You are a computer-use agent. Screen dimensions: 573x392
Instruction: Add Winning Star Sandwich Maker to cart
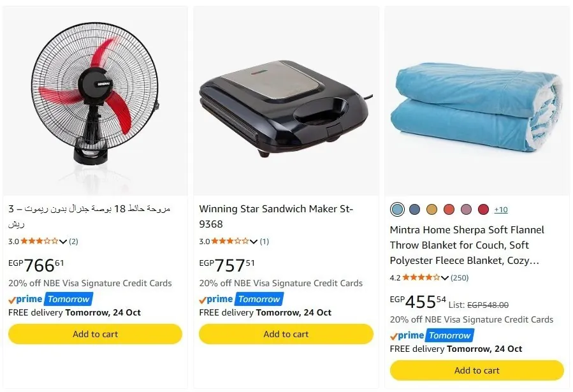click(286, 334)
